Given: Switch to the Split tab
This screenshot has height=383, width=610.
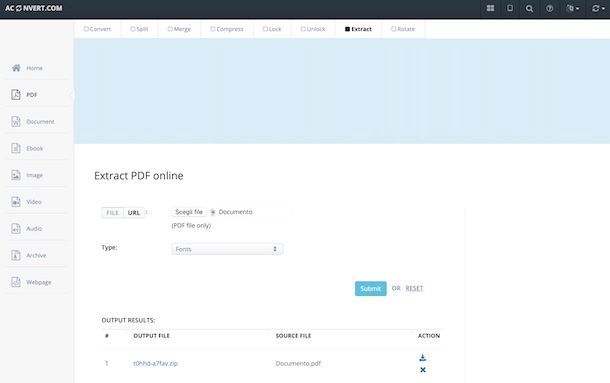Looking at the screenshot, I should (139, 29).
